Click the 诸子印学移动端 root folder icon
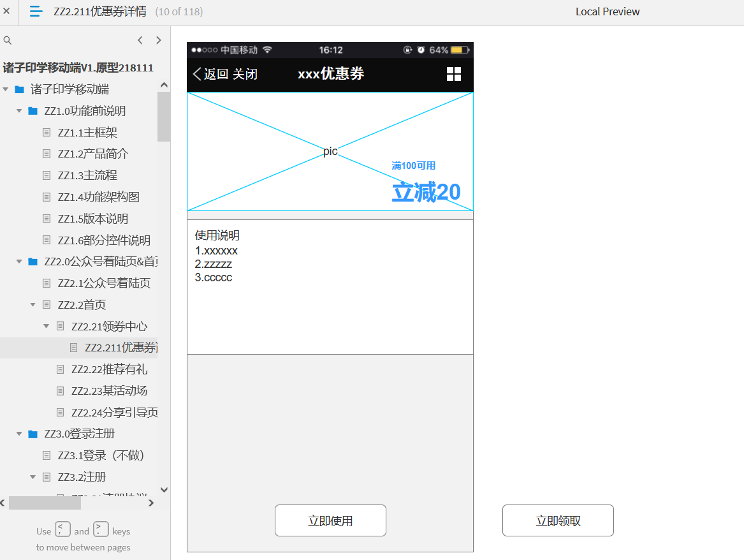The image size is (744, 560). tap(20, 89)
